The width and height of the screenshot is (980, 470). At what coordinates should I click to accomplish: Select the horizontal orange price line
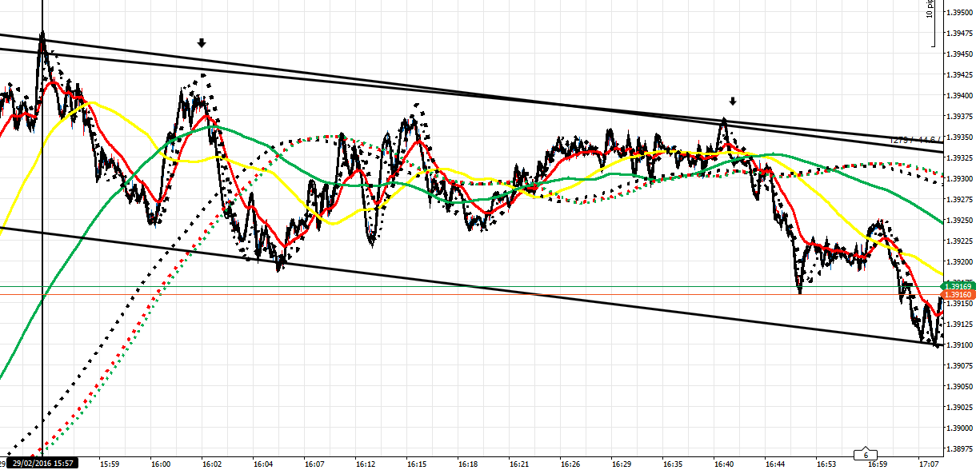(480, 295)
